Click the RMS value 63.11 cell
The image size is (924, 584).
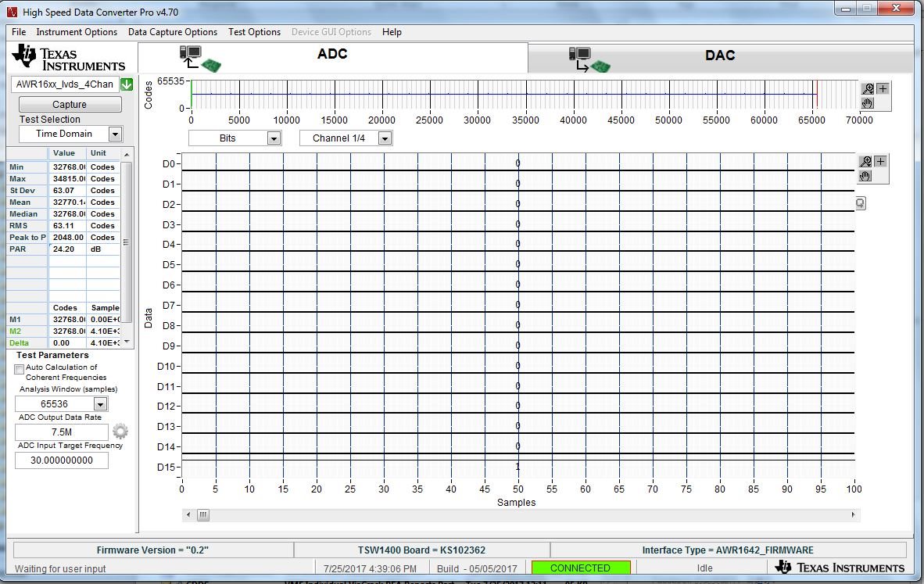(x=68, y=226)
